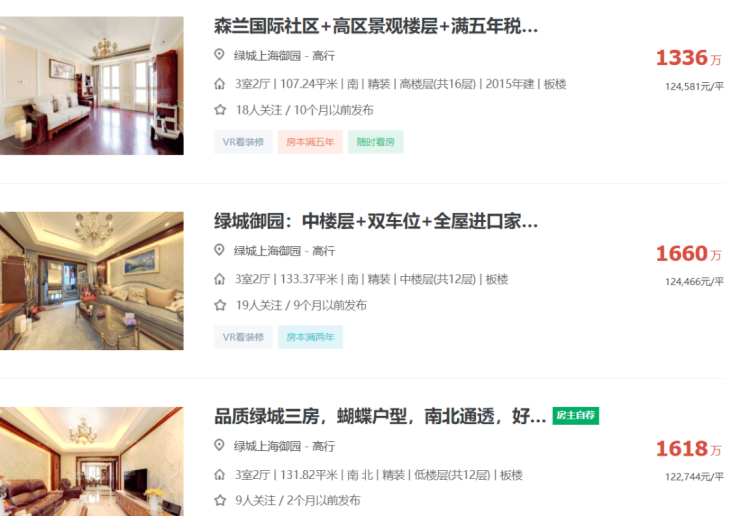Viewport: 740px width, 516px height.
Task: Click house icon beside 107.24平米 details
Action: [x=219, y=84]
